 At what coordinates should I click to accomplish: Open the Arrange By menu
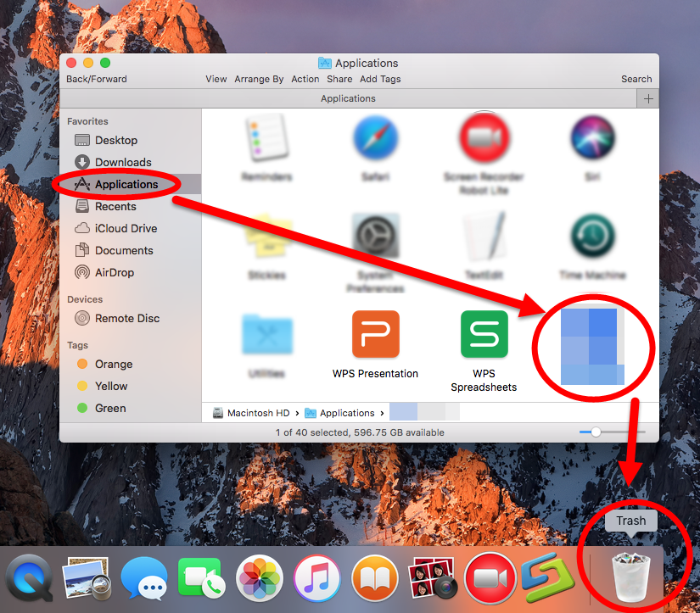tap(259, 79)
